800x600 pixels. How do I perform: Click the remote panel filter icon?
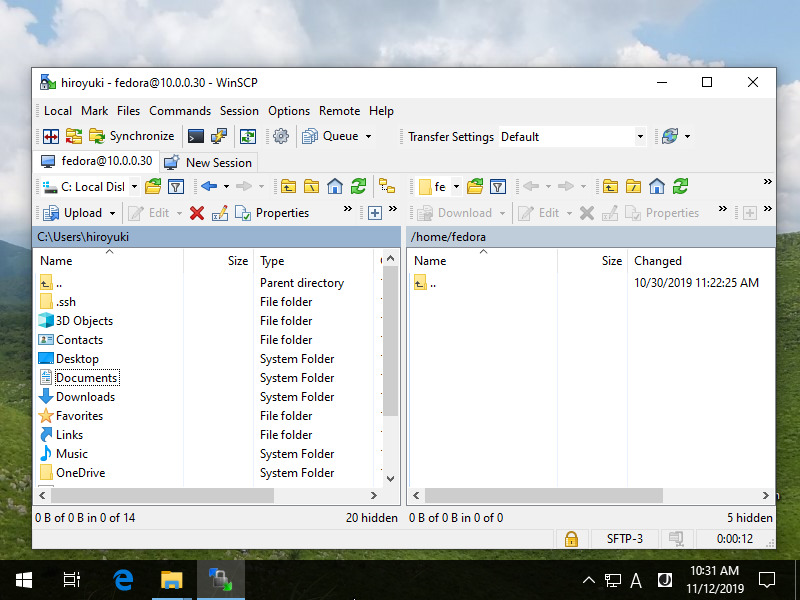(x=498, y=187)
